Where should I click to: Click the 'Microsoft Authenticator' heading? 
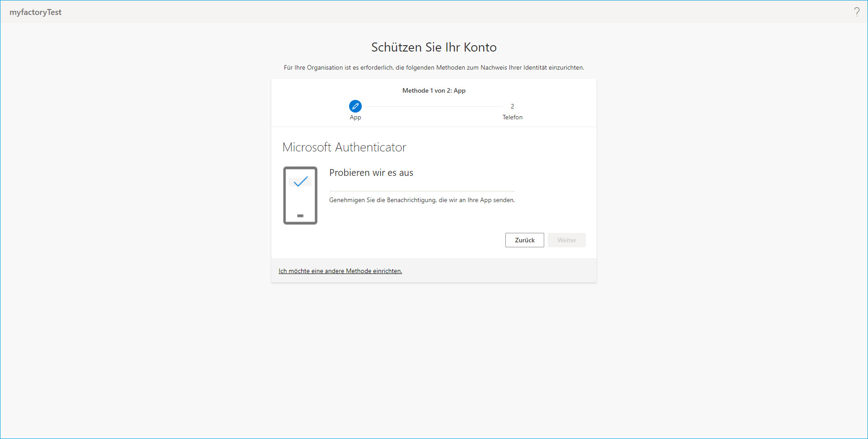tap(344, 147)
